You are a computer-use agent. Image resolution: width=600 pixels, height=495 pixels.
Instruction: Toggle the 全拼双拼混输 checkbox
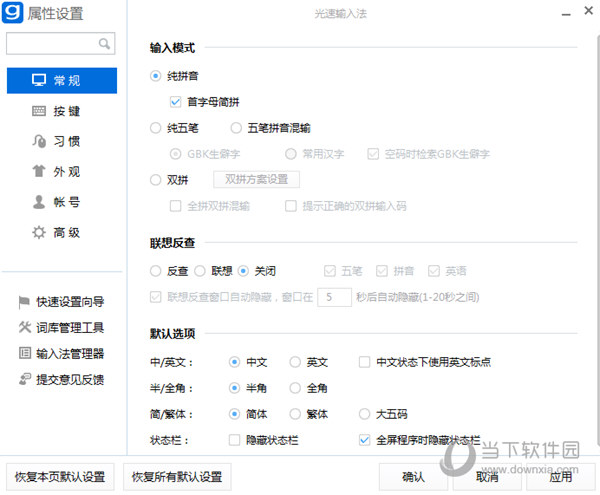tap(176, 206)
